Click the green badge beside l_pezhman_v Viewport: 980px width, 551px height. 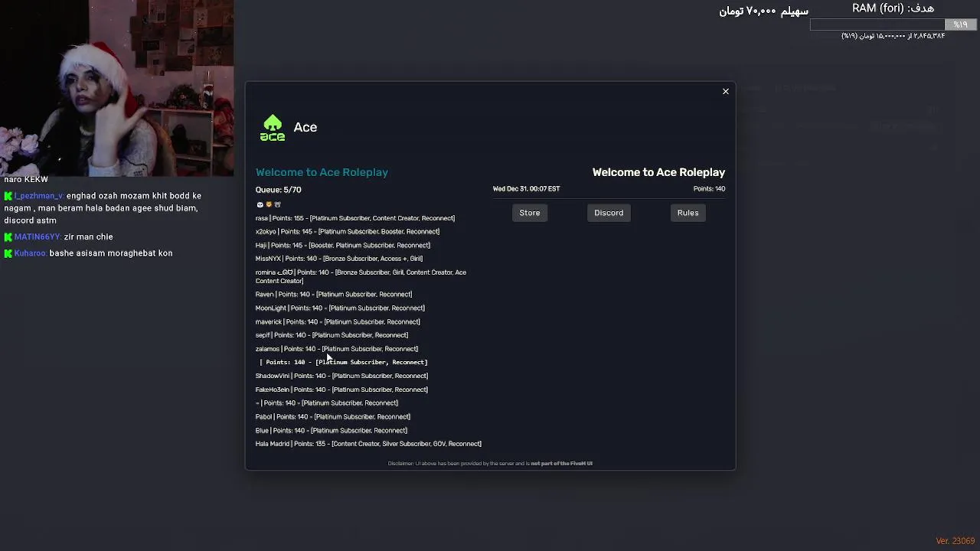pos(8,197)
